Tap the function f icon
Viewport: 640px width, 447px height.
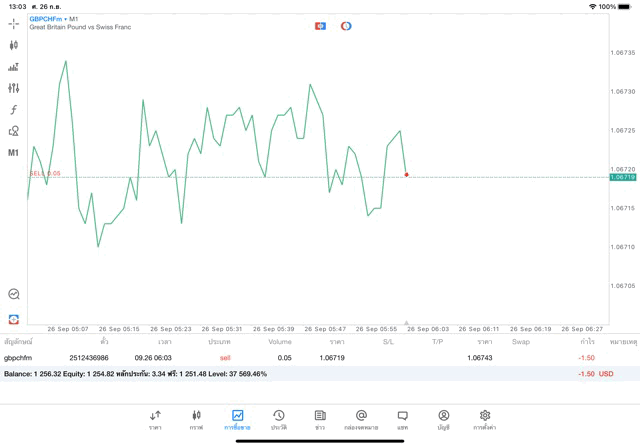(13, 110)
